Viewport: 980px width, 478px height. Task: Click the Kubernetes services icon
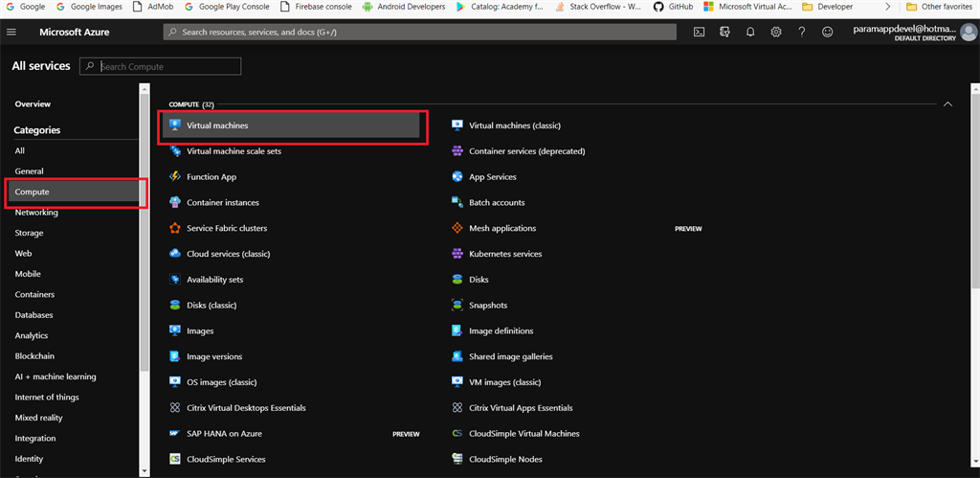tap(457, 254)
